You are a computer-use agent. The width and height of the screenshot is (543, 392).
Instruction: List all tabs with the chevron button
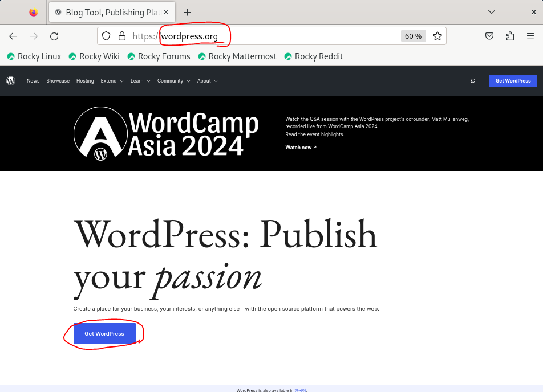pos(492,12)
